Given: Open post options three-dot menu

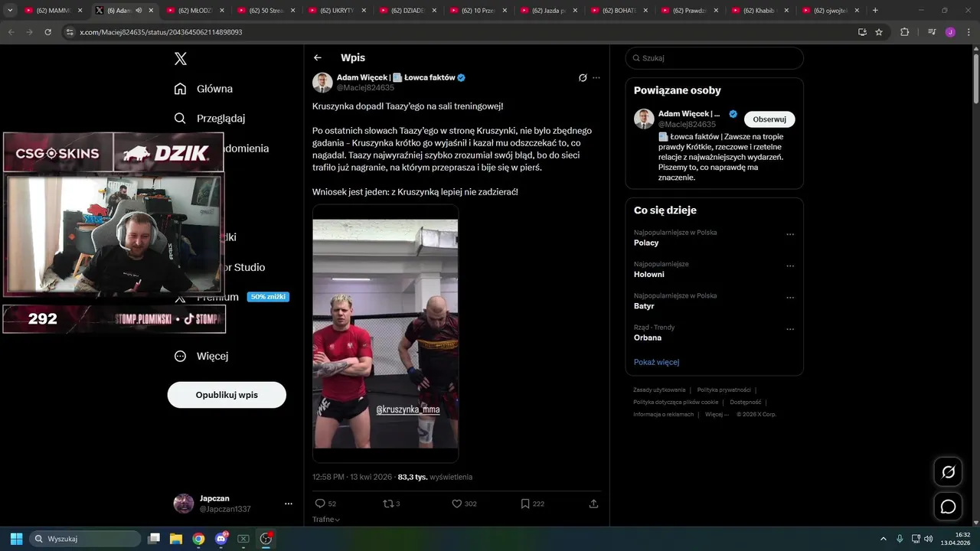Looking at the screenshot, I should (x=596, y=78).
